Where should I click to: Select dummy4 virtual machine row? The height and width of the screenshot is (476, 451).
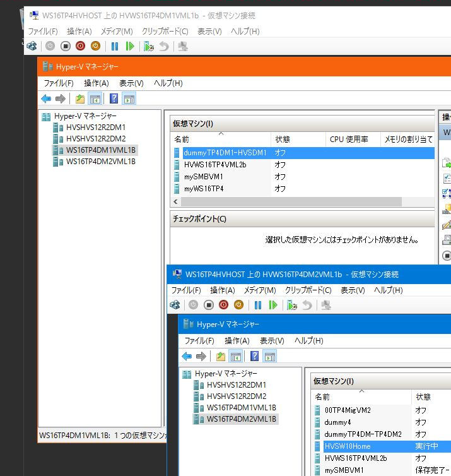tap(382, 422)
